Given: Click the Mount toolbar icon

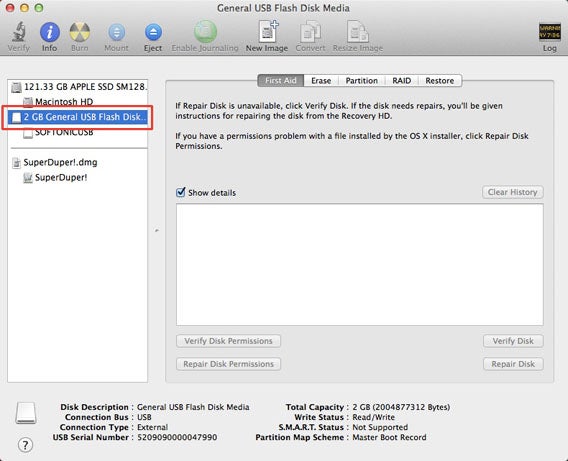Looking at the screenshot, I should 116,32.
